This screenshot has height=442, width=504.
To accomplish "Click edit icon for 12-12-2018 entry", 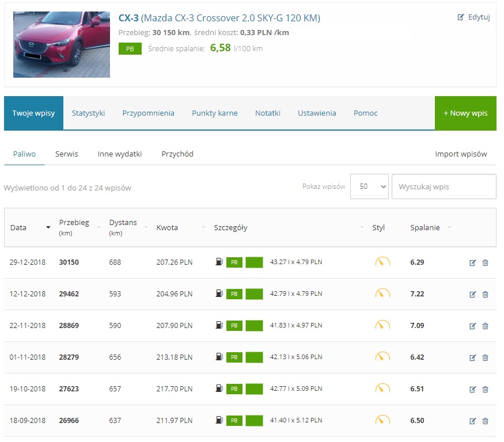I will click(473, 294).
